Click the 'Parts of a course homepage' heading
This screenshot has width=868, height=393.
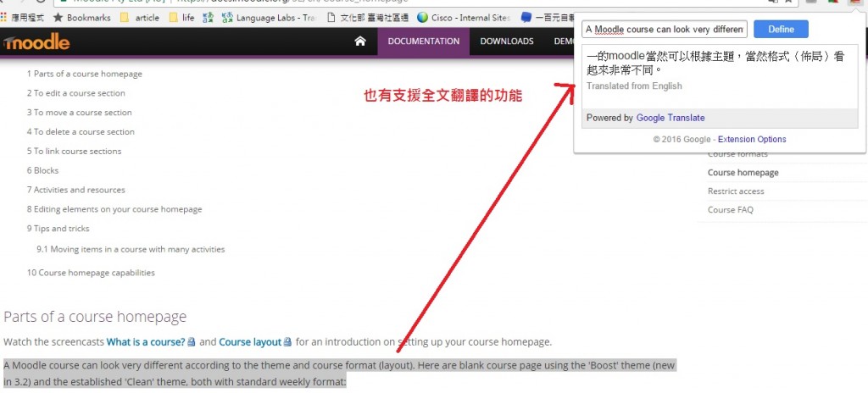point(95,317)
